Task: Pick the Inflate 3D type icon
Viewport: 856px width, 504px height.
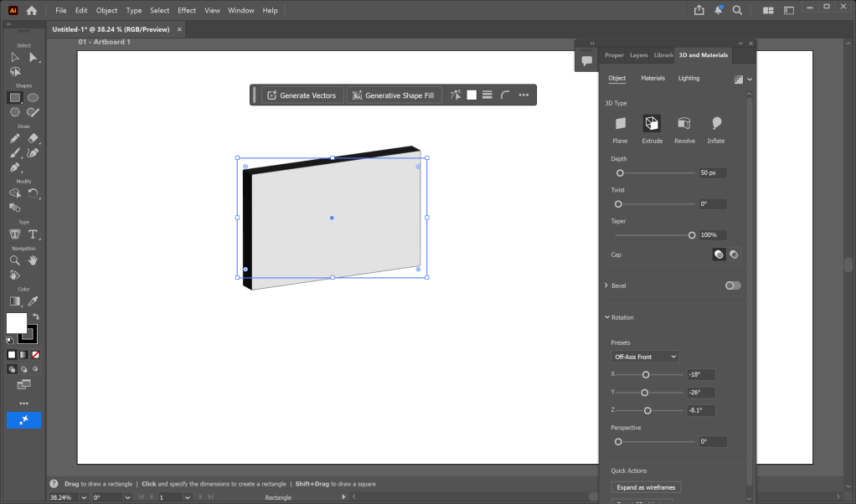Action: pyautogui.click(x=716, y=124)
